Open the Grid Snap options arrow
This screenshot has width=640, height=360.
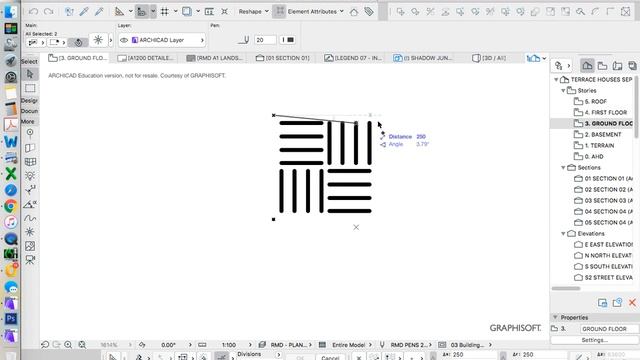tap(176, 11)
